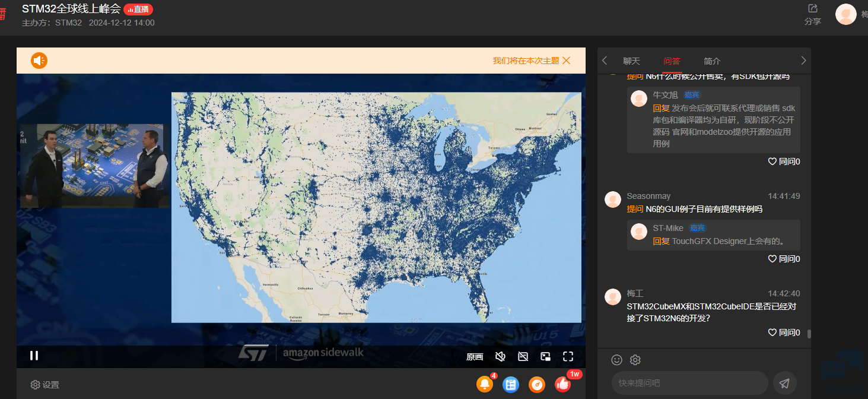Open the emoji picker smiley icon
868x399 pixels.
coord(616,360)
